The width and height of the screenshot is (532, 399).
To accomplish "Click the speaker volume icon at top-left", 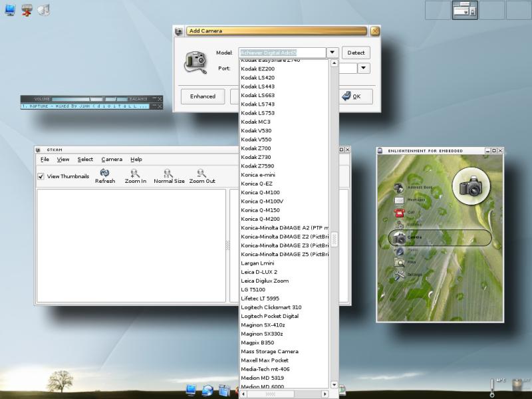I will (44, 10).
